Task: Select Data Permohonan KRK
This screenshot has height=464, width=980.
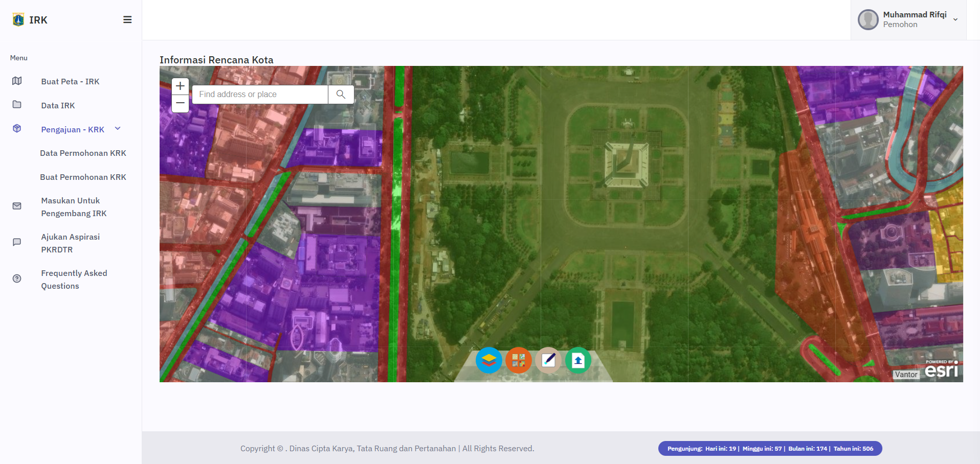Action: point(83,153)
